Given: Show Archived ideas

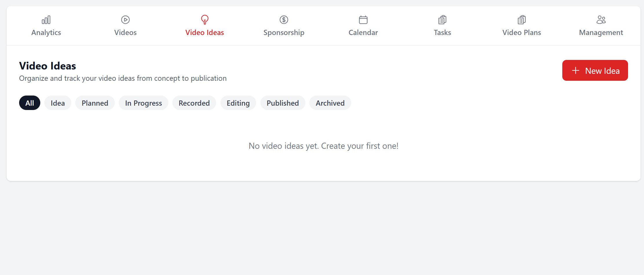Looking at the screenshot, I should pyautogui.click(x=330, y=103).
